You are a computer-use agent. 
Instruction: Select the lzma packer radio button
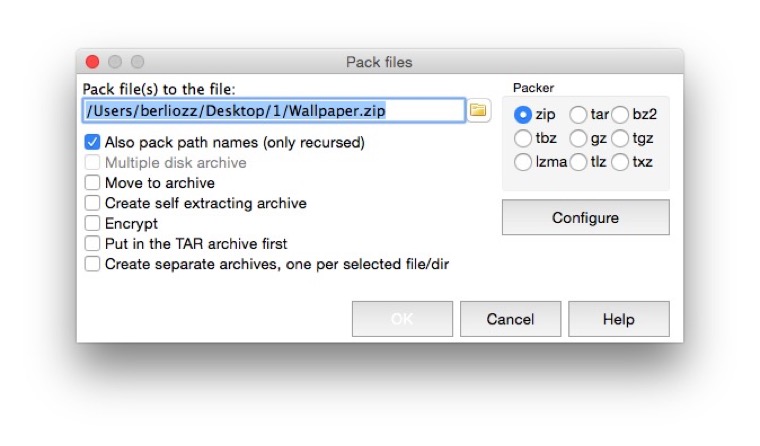tap(522, 162)
